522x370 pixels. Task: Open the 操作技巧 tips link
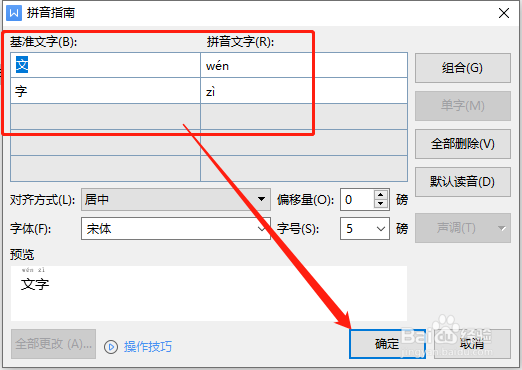[148, 347]
